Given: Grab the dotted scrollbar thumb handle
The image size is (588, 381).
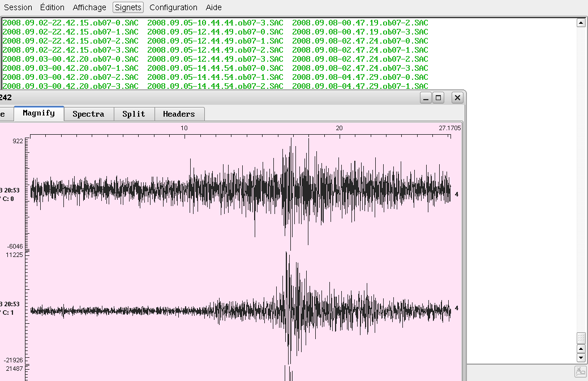Looking at the screenshot, I should coord(581,338).
